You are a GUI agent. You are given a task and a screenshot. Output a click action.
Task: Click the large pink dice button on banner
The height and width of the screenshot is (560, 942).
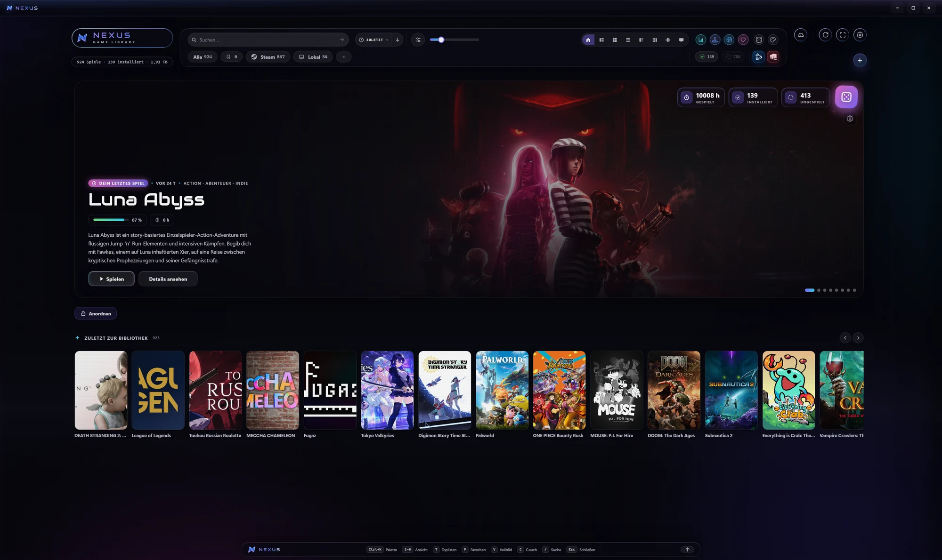coord(846,97)
